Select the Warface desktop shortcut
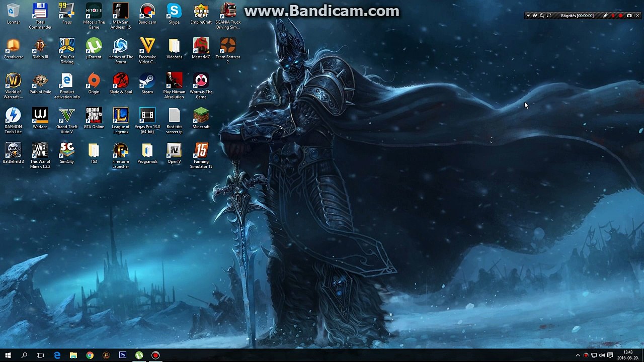The width and height of the screenshot is (644, 362). coord(40,119)
